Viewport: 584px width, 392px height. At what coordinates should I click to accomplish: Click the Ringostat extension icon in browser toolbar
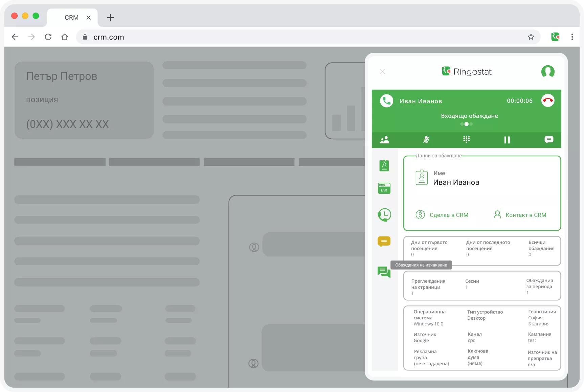click(555, 37)
